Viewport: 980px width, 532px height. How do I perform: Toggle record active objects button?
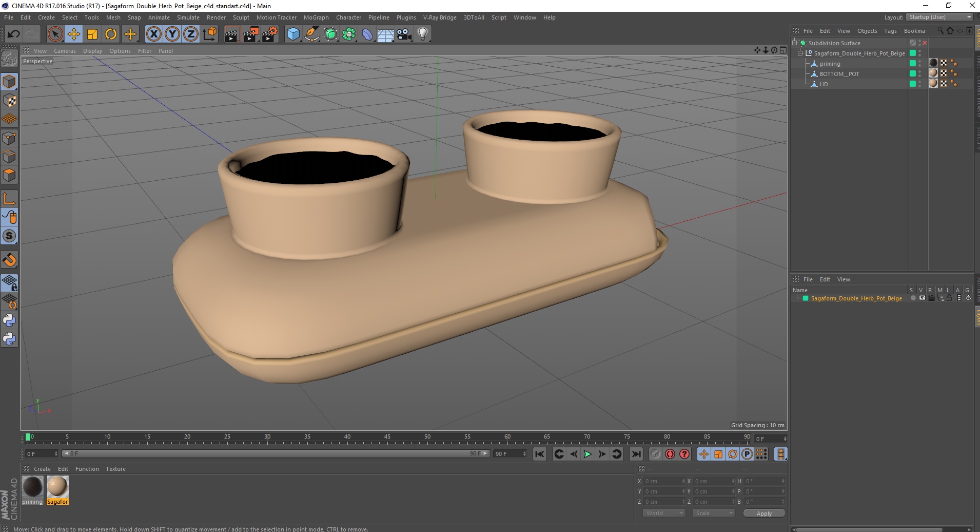(655, 454)
